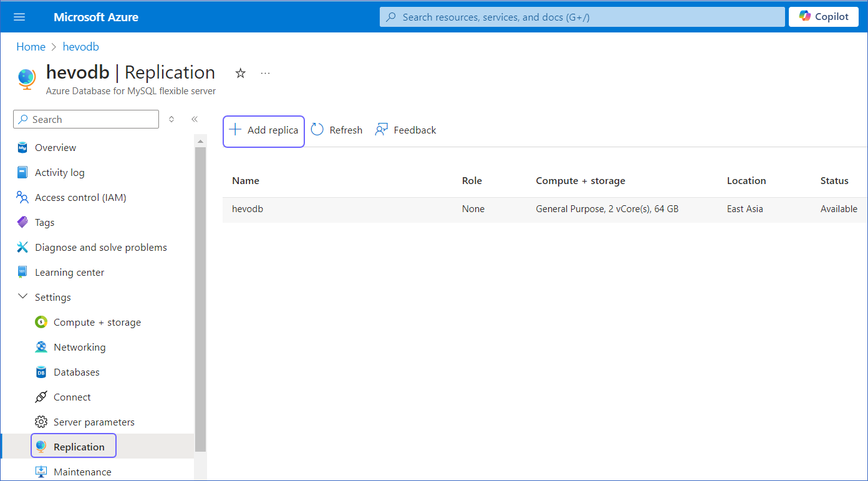Click the Activity log icon
This screenshot has height=481, width=868.
coord(22,173)
